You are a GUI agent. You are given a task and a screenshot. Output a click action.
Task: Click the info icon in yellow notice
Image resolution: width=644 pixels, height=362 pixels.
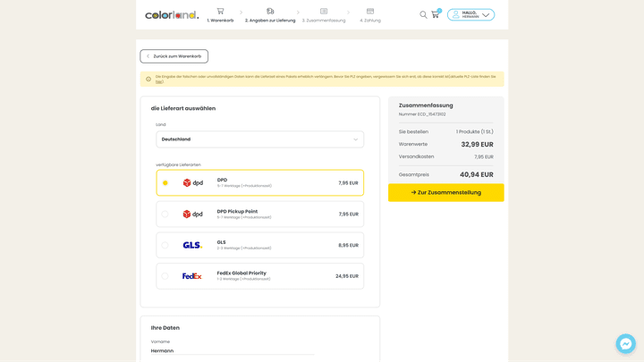[x=148, y=80]
